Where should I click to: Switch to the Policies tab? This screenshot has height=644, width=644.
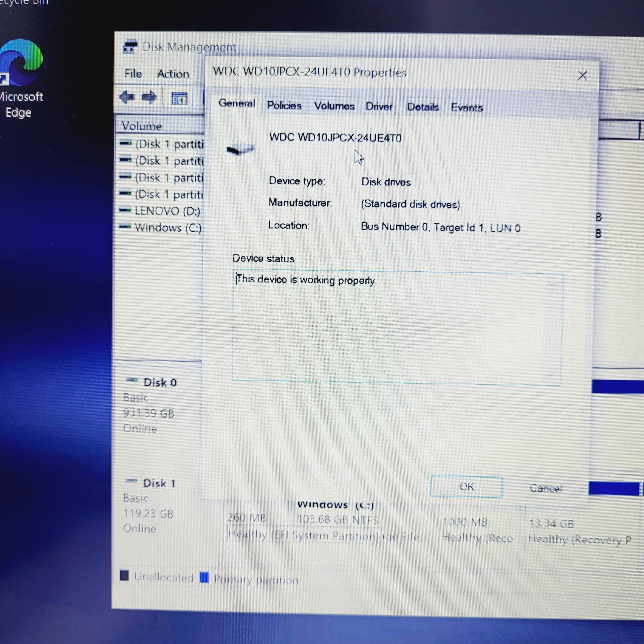point(284,106)
